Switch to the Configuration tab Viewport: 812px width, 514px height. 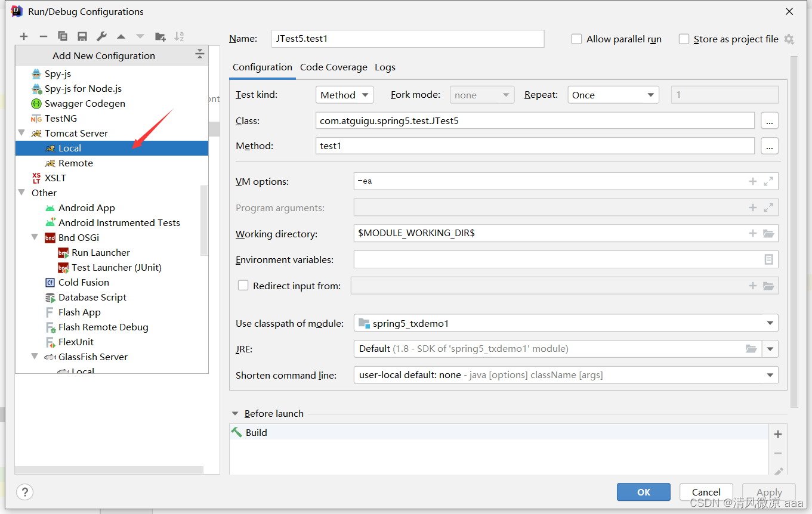pyautogui.click(x=263, y=67)
